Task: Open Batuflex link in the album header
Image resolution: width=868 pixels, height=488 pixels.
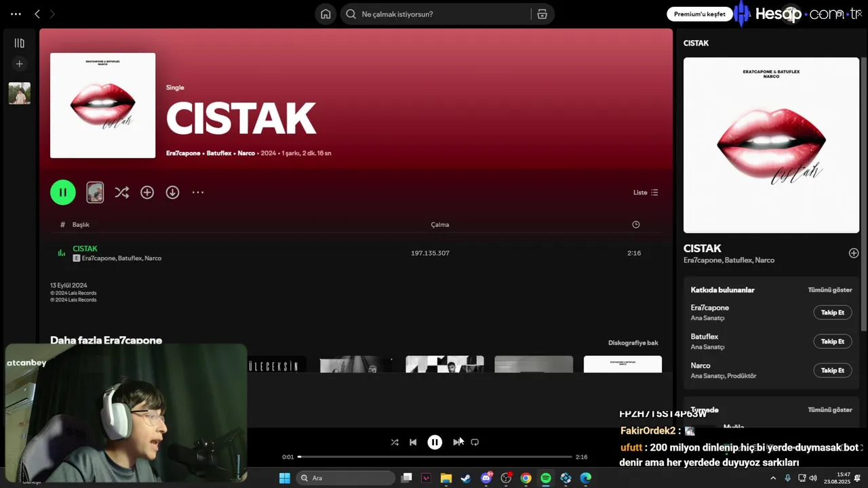Action: tap(219, 153)
